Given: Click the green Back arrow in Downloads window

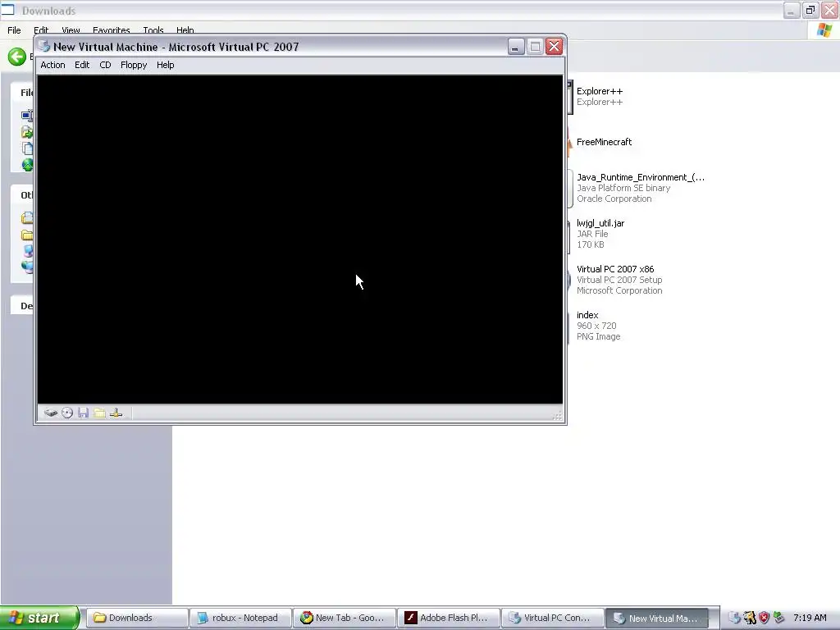Looking at the screenshot, I should [16, 57].
